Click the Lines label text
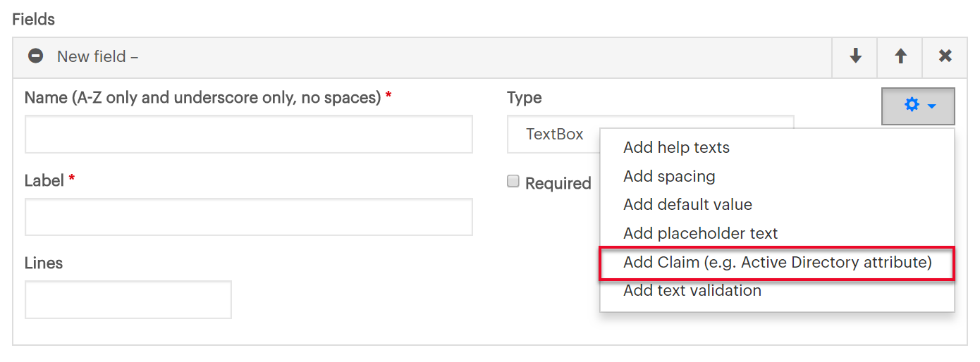 44,263
